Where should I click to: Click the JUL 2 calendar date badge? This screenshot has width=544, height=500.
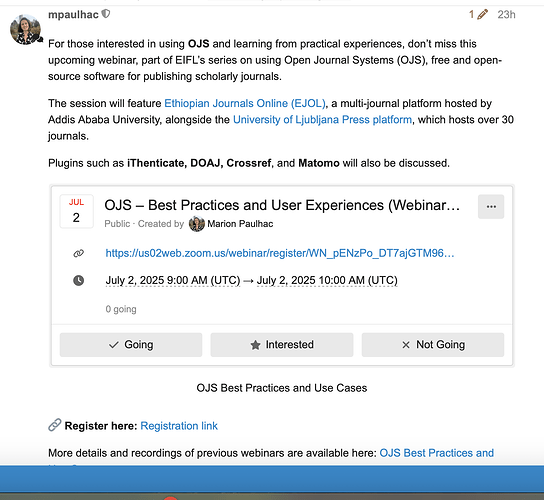pyautogui.click(x=76, y=211)
